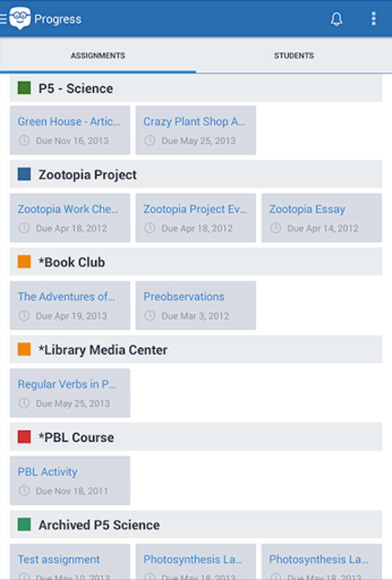Switch to the Assignments tab
This screenshot has width=392, height=580.
pyautogui.click(x=98, y=56)
